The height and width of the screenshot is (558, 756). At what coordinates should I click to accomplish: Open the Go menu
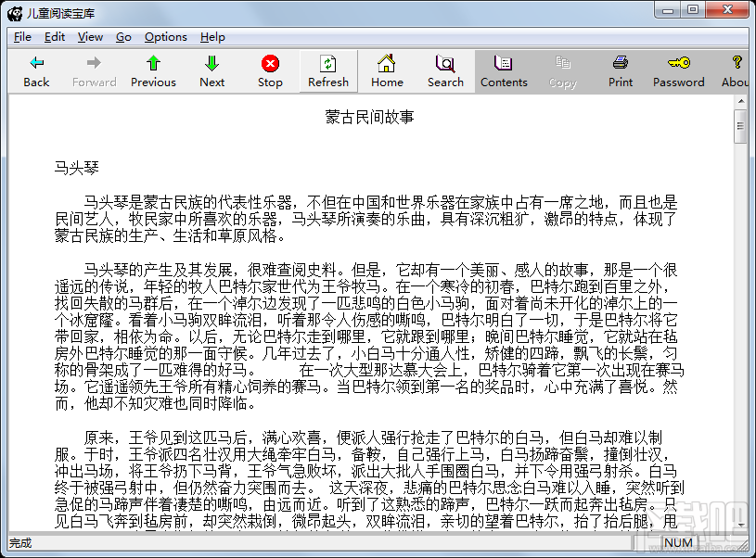[x=123, y=37]
